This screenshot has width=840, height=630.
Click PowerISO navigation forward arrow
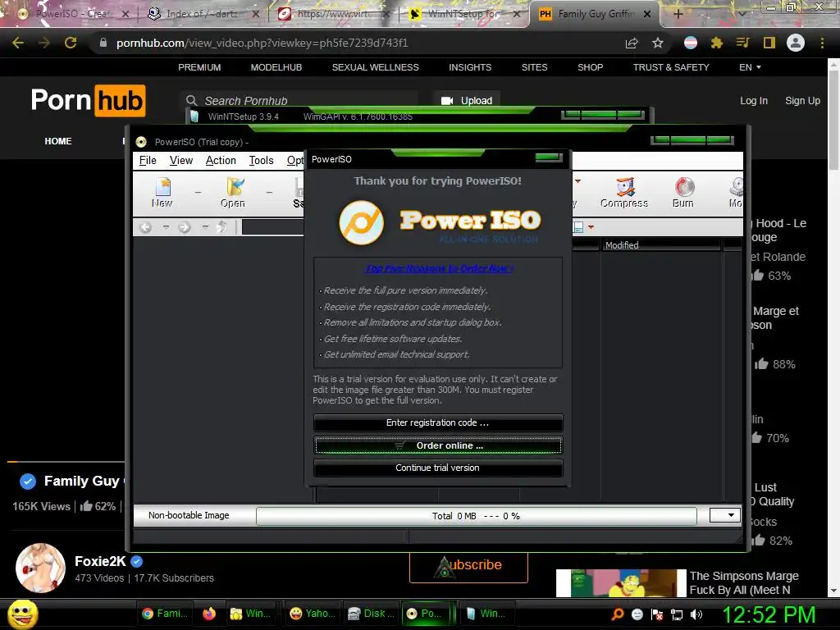[185, 227]
